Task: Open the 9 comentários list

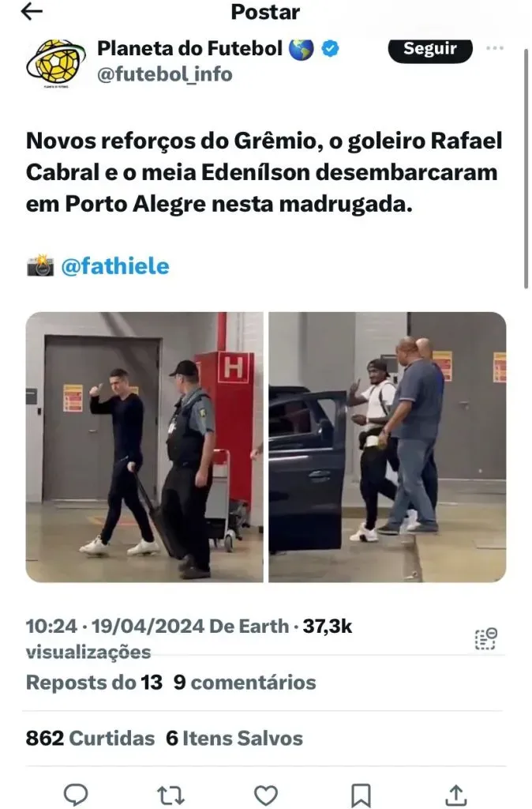Action: (245, 683)
